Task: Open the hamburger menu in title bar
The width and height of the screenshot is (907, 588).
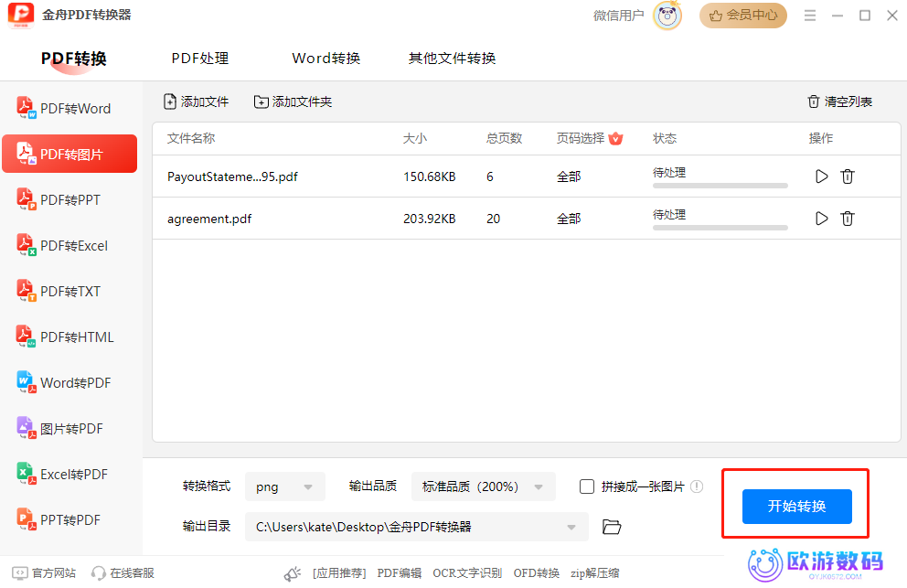Action: 810,16
